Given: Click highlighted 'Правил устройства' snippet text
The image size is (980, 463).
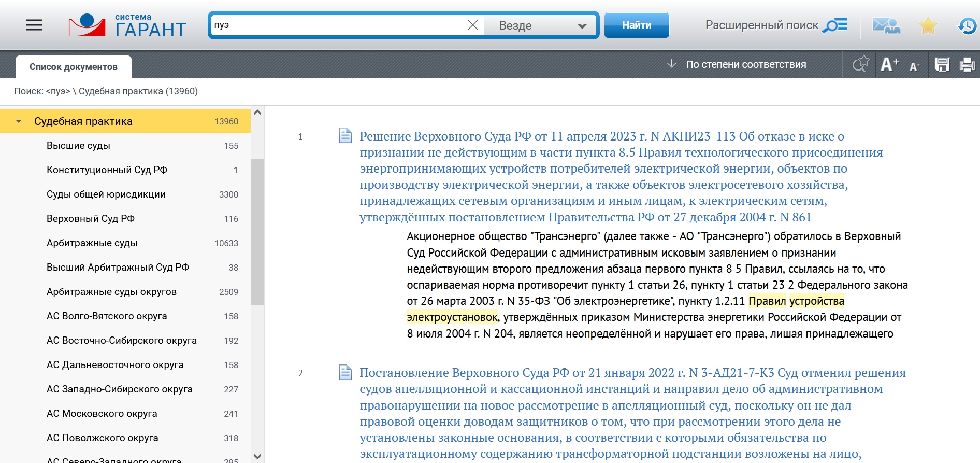Looking at the screenshot, I should point(797,301).
